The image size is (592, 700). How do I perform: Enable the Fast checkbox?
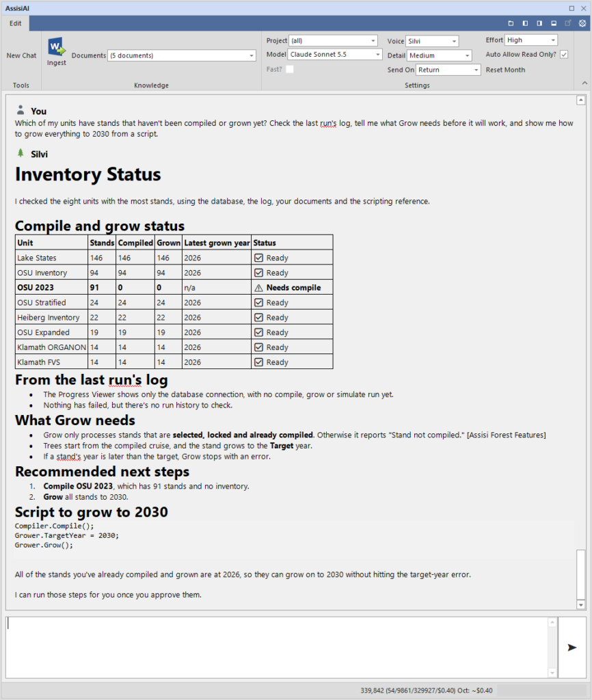point(290,69)
